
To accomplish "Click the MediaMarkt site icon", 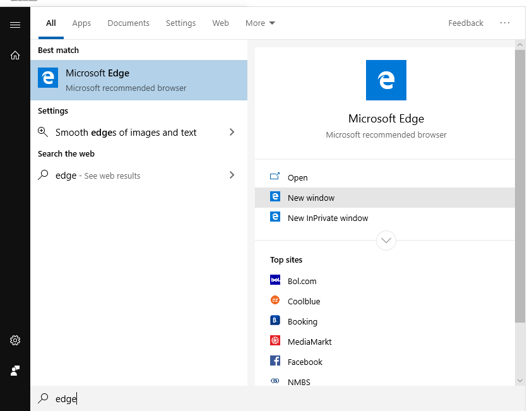I will click(275, 340).
